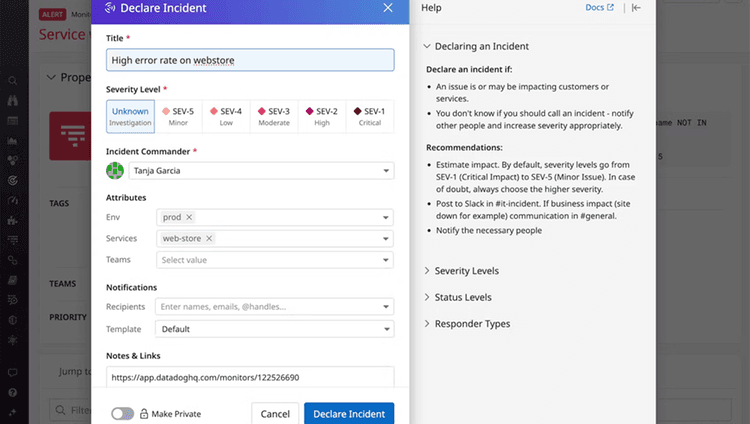
Task: Click the puzzle integrations icon in sidebar
Action: 13,221
